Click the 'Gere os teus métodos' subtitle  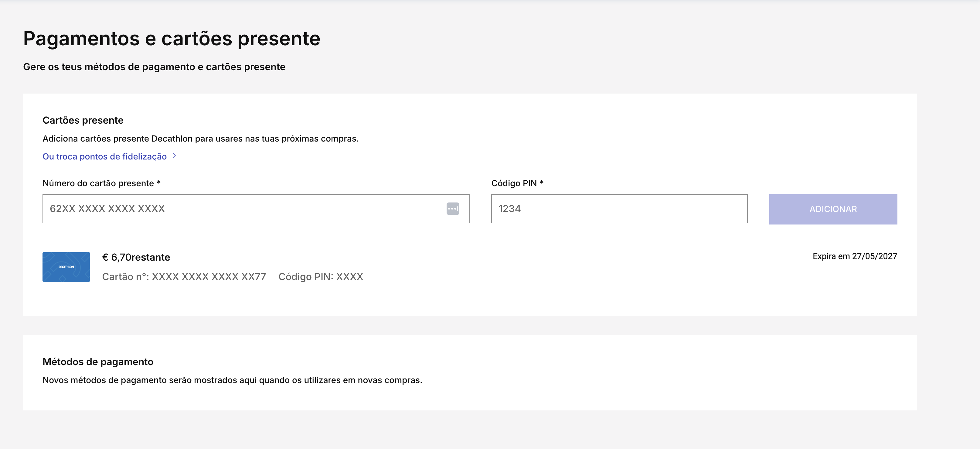[154, 67]
